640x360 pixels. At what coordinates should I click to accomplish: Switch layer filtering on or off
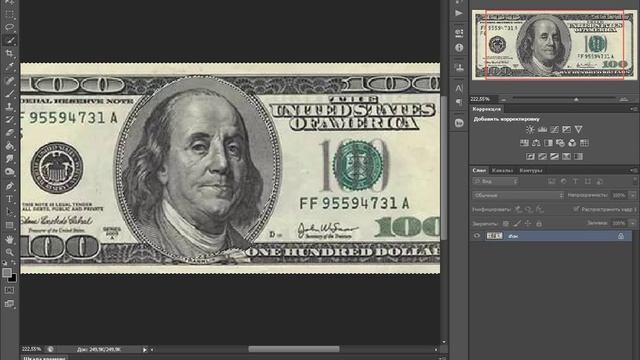[x=635, y=180]
